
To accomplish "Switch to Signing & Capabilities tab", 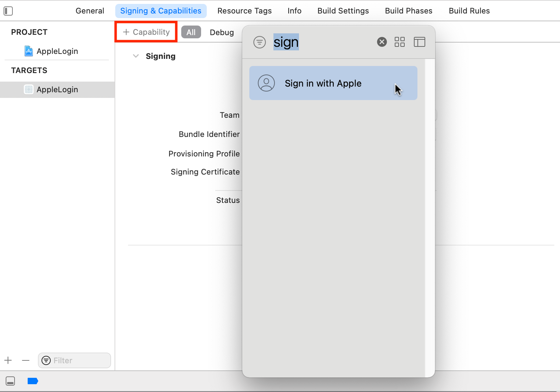I will pyautogui.click(x=161, y=11).
